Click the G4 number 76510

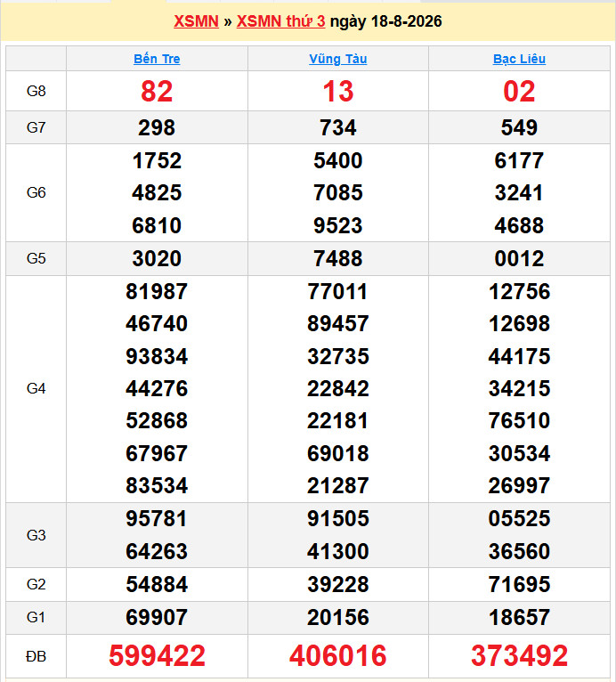coord(520,420)
